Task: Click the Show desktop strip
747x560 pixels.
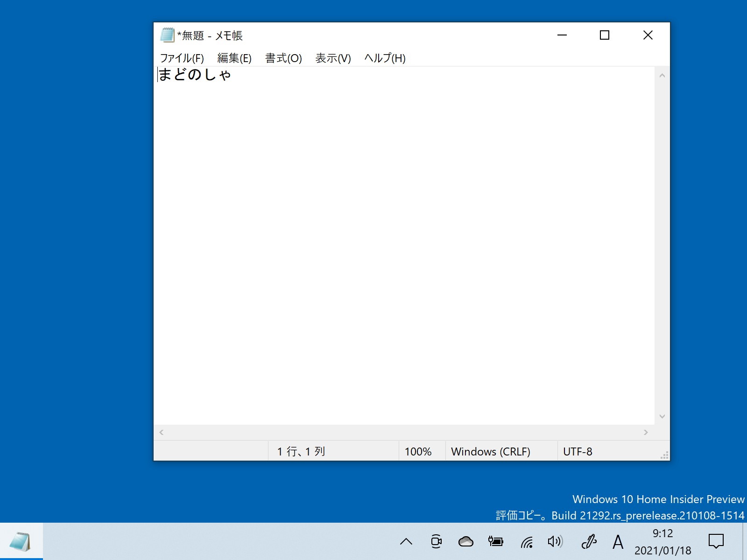Action: (744, 541)
